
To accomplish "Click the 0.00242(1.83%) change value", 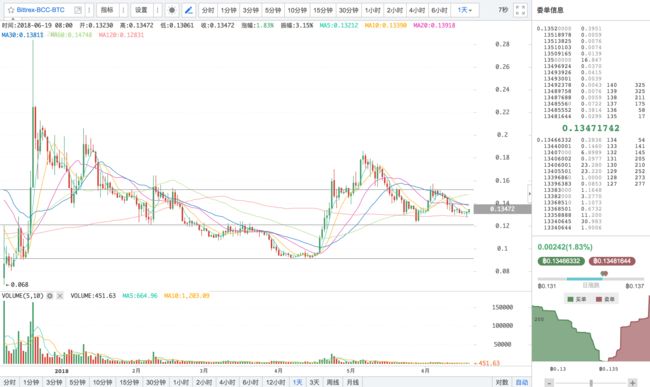I will tap(565, 247).
